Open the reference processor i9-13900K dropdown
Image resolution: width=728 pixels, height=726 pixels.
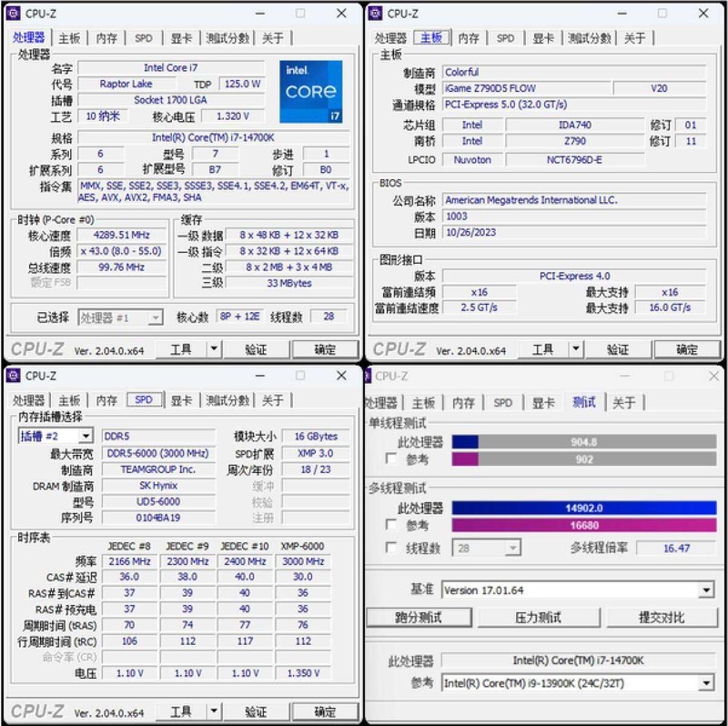(x=706, y=682)
